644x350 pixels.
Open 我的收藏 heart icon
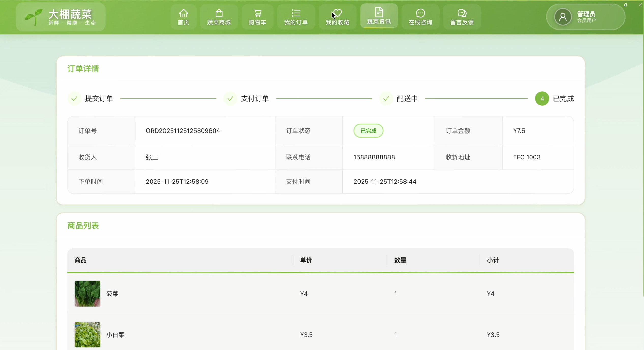click(338, 13)
